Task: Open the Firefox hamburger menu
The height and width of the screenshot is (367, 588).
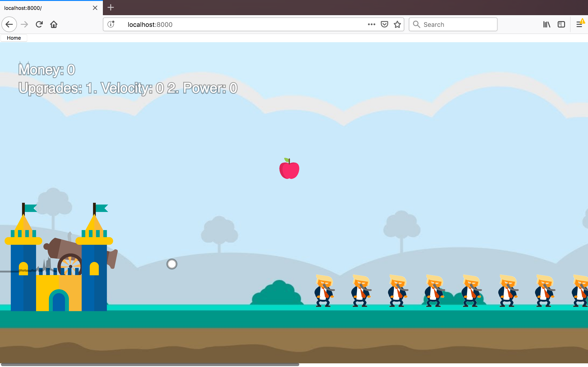Action: coord(579,24)
